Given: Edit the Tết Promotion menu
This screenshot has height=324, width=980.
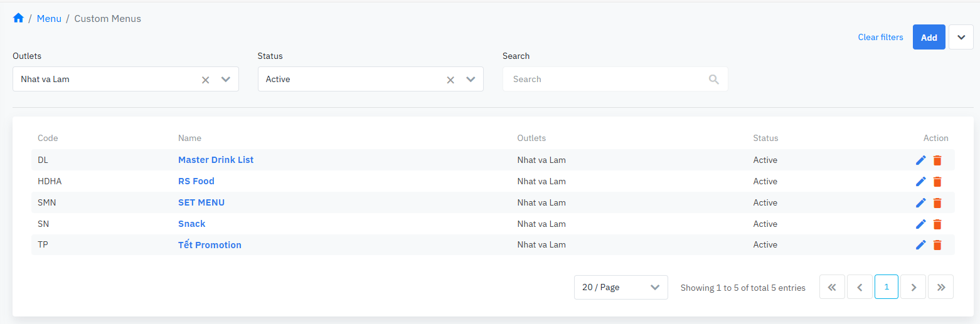Looking at the screenshot, I should (920, 245).
